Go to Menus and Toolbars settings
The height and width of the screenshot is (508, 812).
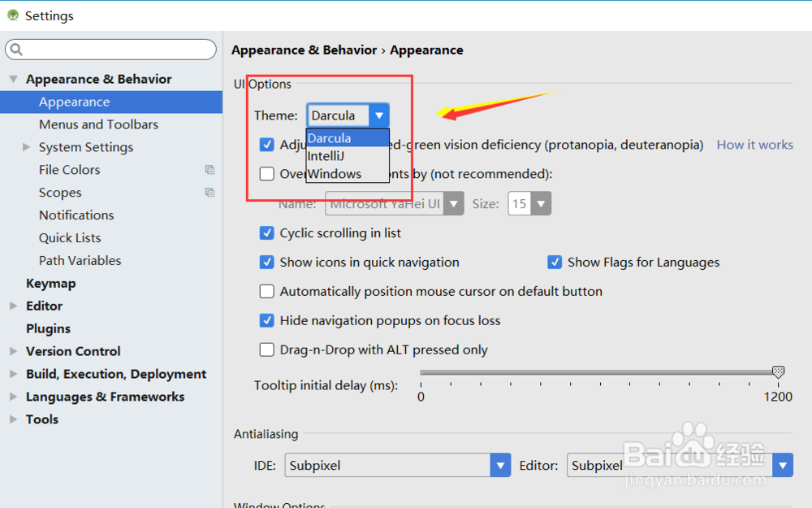click(98, 124)
